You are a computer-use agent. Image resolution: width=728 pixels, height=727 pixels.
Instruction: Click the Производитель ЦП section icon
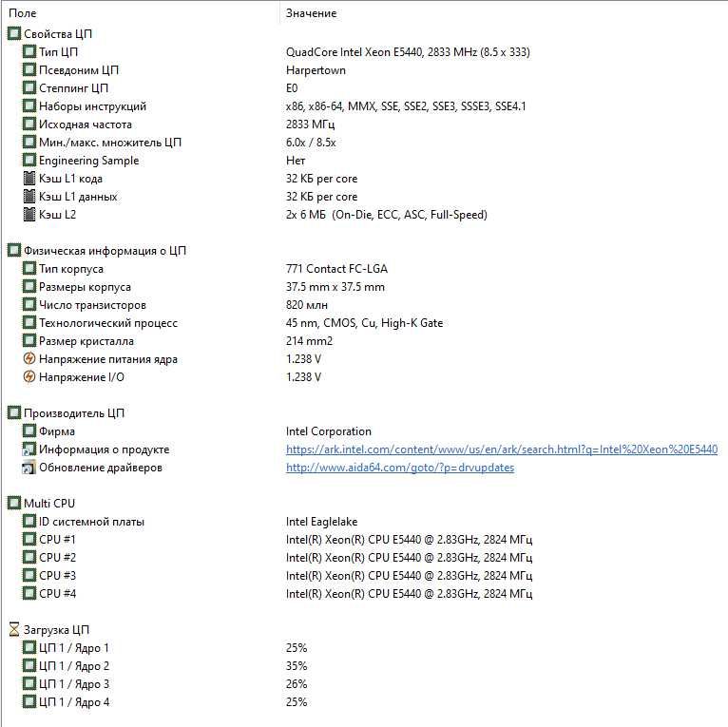[x=14, y=412]
